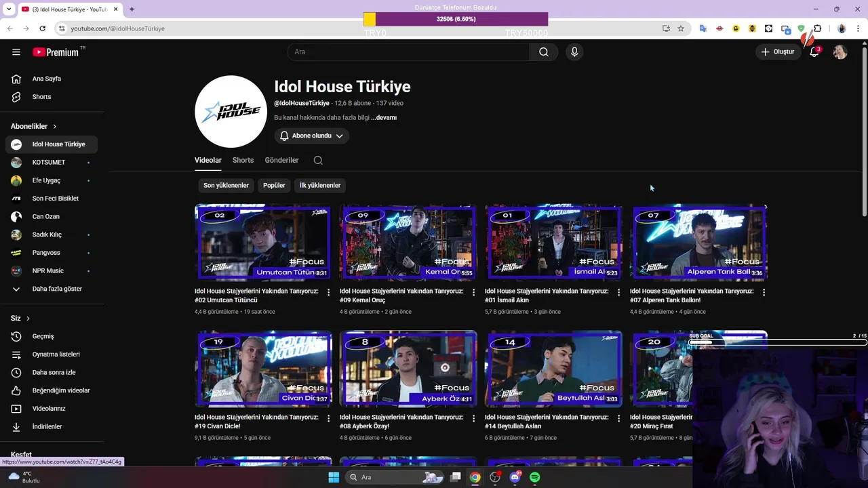The width and height of the screenshot is (868, 488).
Task: Reload the page in Chrome
Action: pos(42,28)
